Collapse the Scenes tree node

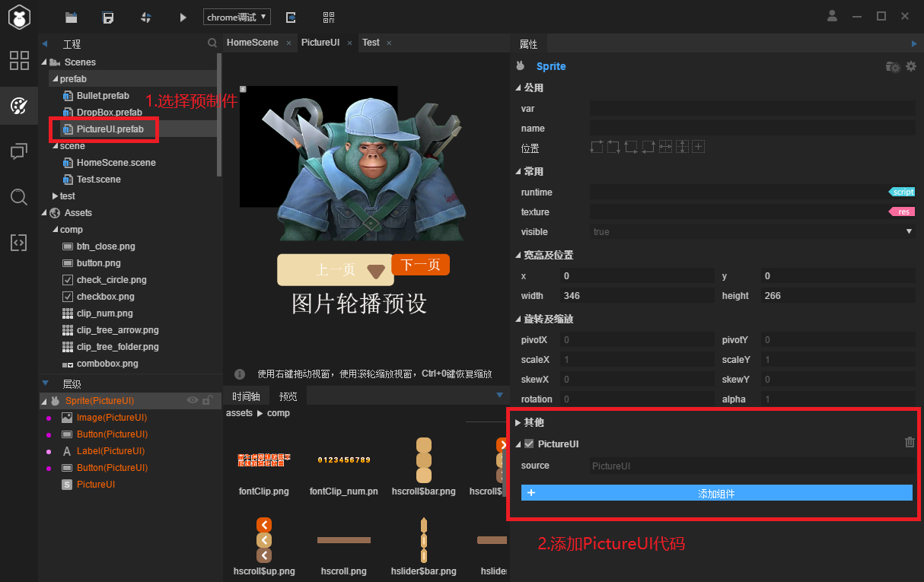[x=44, y=62]
